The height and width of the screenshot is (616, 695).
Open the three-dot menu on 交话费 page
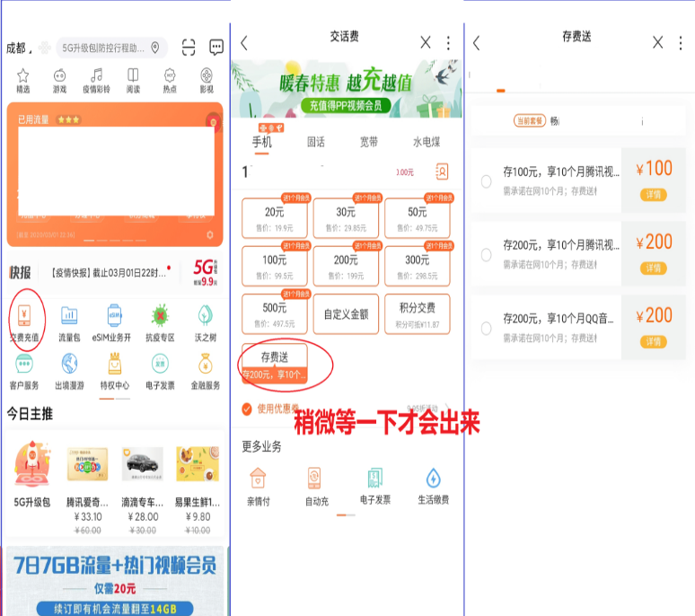(448, 43)
